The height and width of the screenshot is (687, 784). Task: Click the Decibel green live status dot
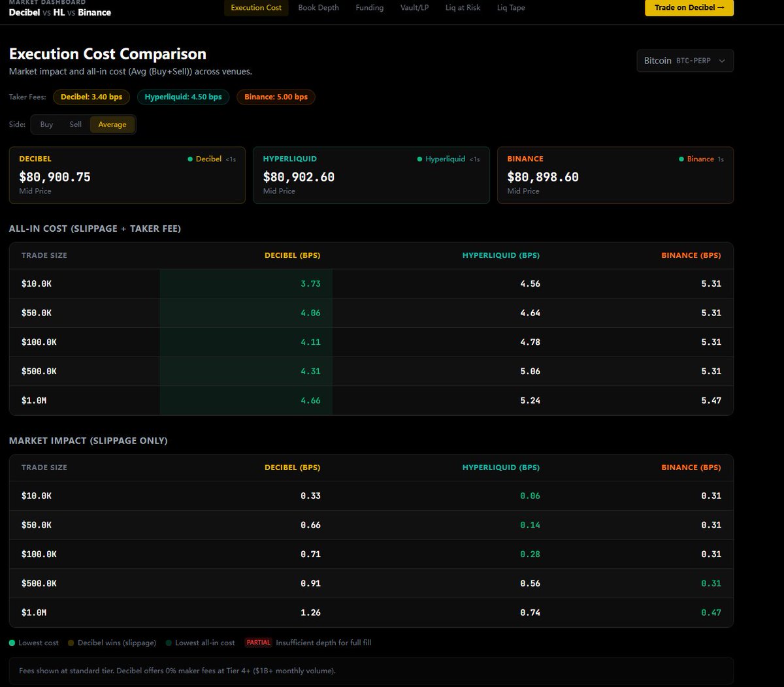[x=190, y=159]
